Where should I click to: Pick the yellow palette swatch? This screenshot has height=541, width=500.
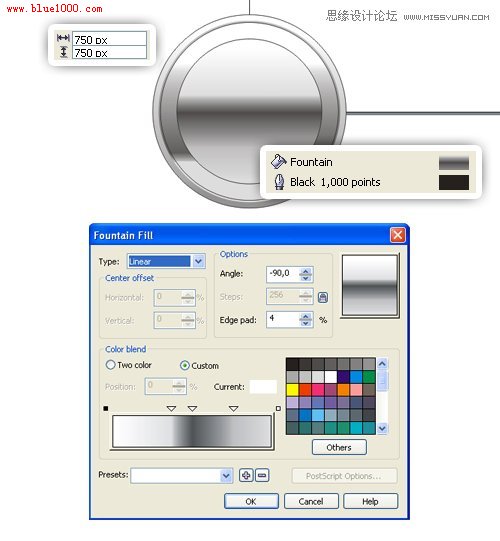click(x=293, y=390)
